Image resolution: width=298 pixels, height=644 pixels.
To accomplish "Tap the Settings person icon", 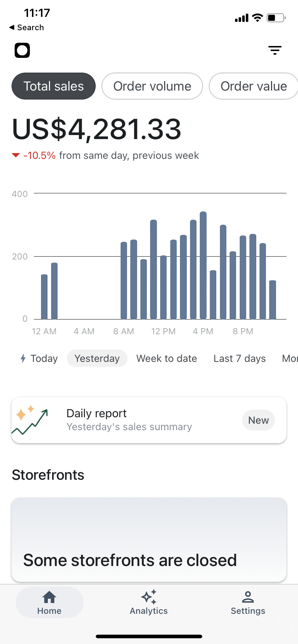I will pyautogui.click(x=248, y=597).
